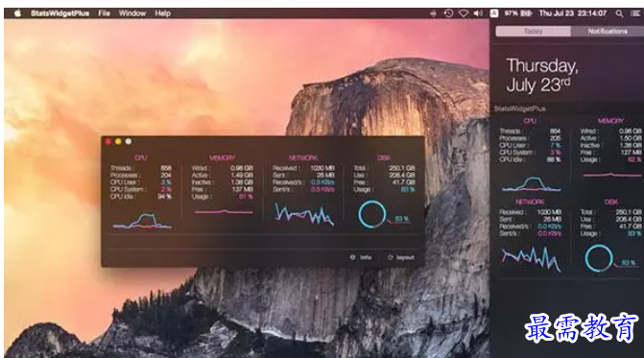
Task: Click the MEMORY heading in Notification Center
Action: coord(610,121)
